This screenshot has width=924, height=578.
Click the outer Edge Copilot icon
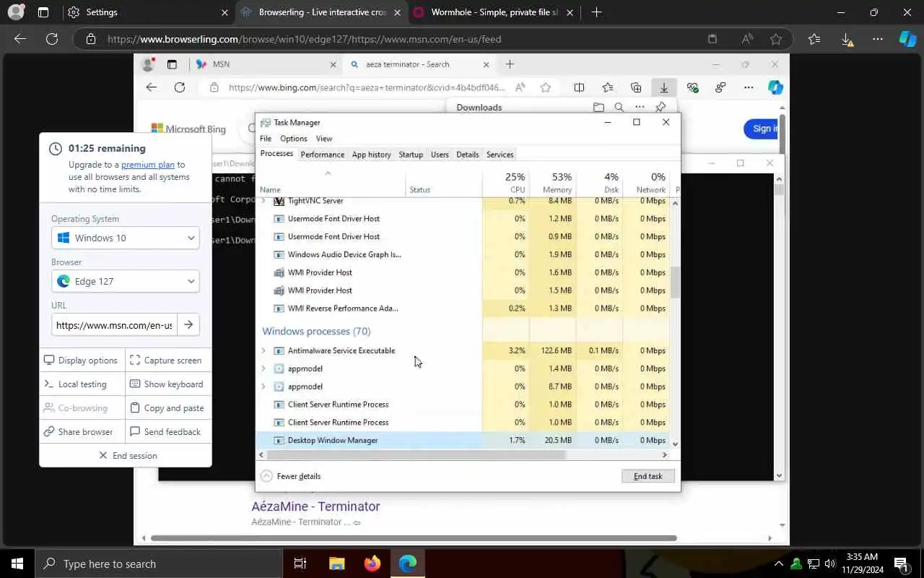pyautogui.click(x=907, y=39)
